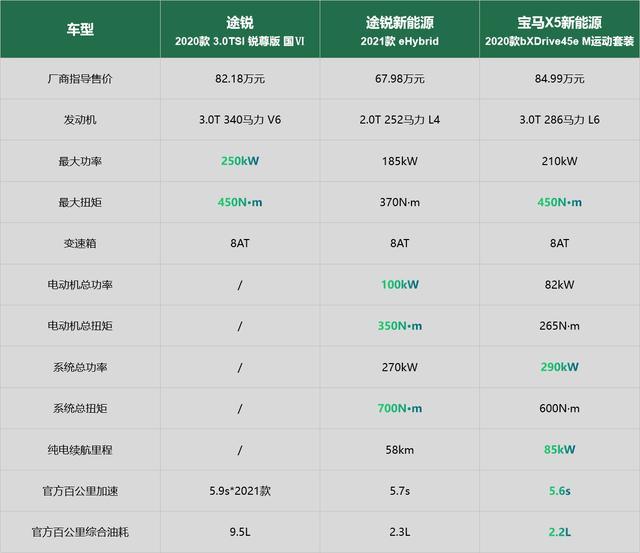Select the 途锐 2020款 3.0TSI column header
The height and width of the screenshot is (553, 640).
pyautogui.click(x=240, y=29)
